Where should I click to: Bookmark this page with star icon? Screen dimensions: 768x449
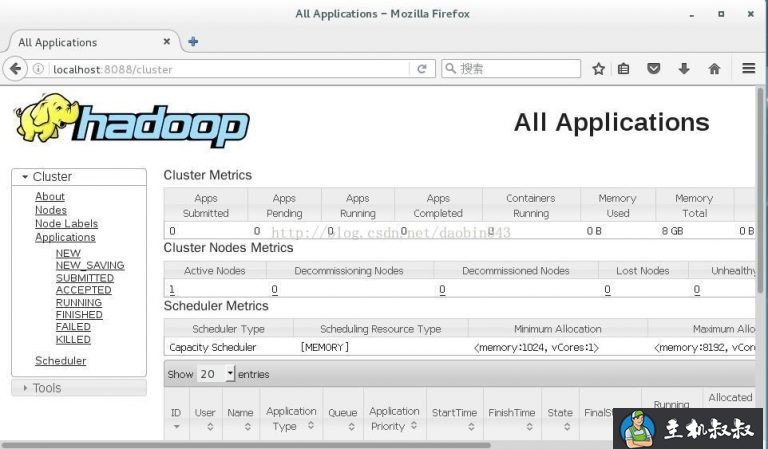[x=598, y=69]
